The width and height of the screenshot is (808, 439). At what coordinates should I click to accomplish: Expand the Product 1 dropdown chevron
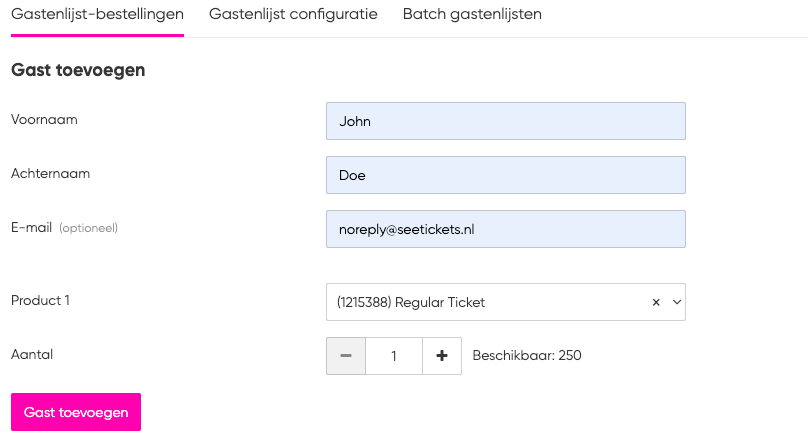677,302
